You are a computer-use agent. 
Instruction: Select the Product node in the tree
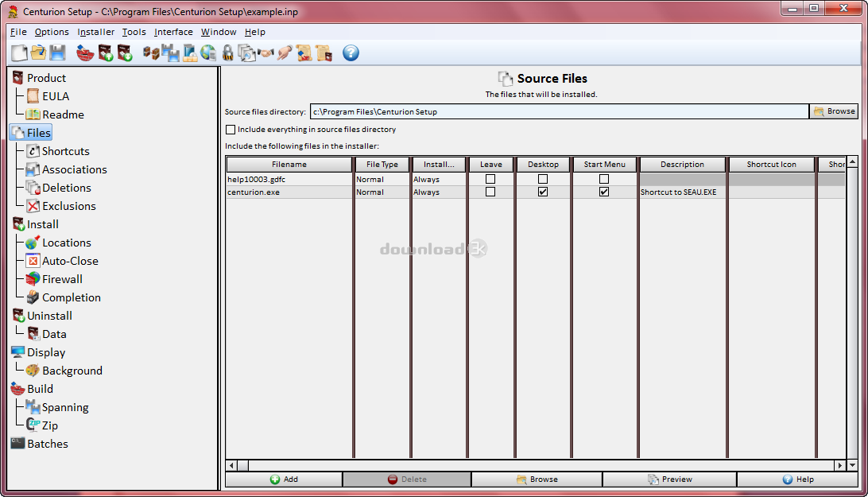click(x=39, y=78)
